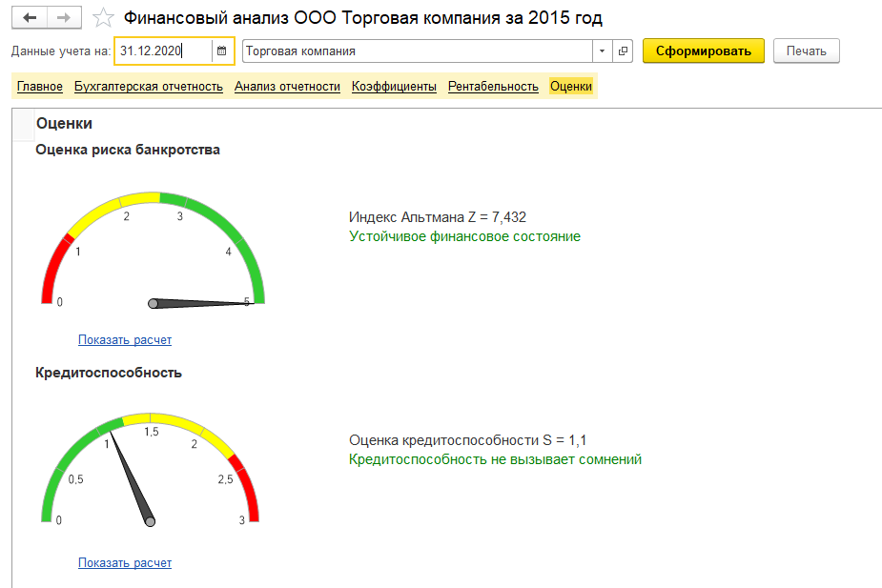Select the Оценки tab
Screen dimensions: 882x588
571,87
